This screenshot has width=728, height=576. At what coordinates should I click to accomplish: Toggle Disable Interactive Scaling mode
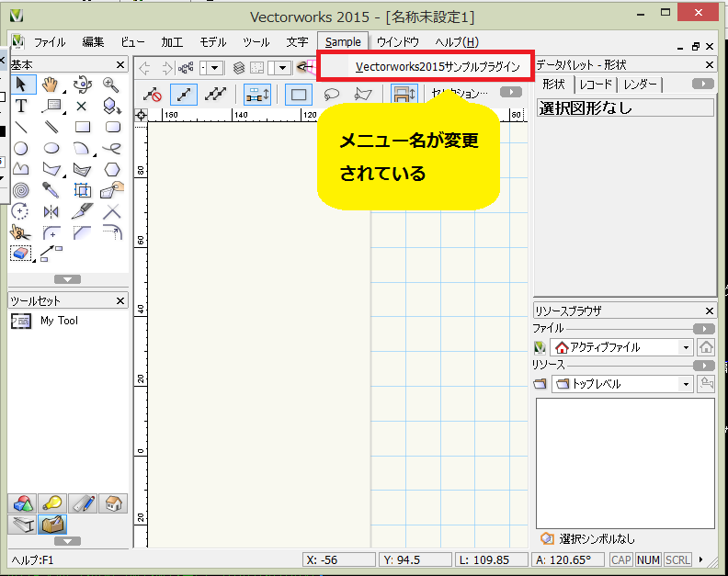153,95
